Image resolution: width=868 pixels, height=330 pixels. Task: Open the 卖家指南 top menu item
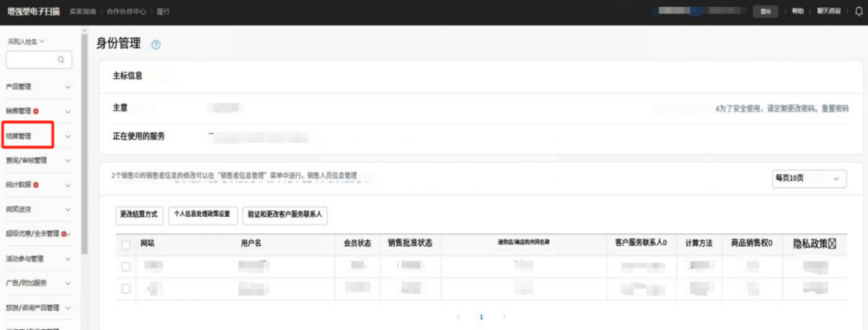(82, 12)
